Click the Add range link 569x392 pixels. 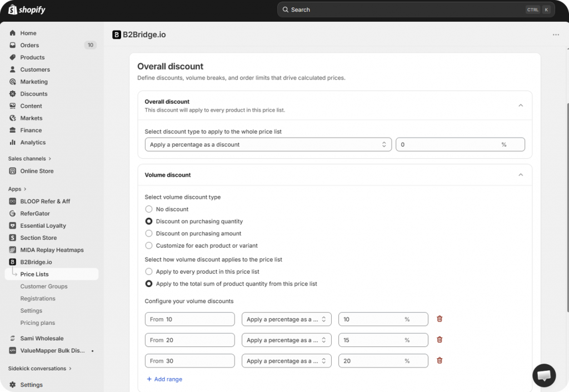(164, 379)
